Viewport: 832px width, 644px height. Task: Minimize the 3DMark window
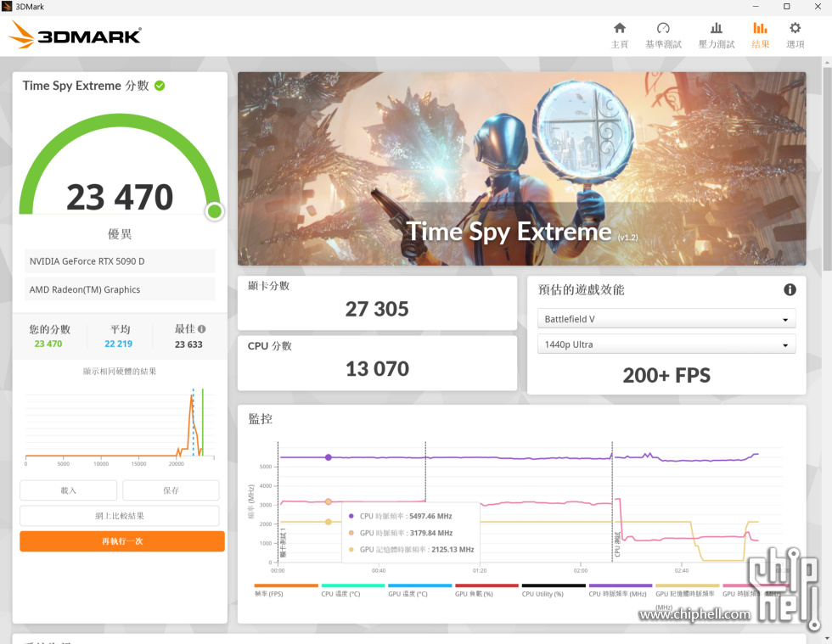756,7
